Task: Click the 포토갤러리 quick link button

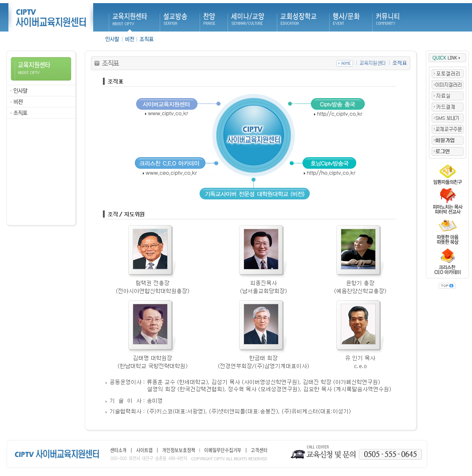Action: pos(448,73)
